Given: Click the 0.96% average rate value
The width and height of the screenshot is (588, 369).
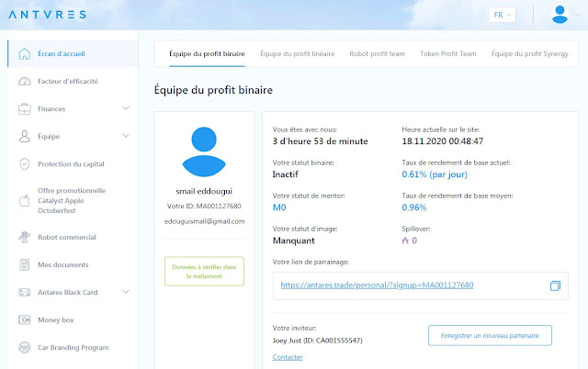Looking at the screenshot, I should tap(414, 207).
